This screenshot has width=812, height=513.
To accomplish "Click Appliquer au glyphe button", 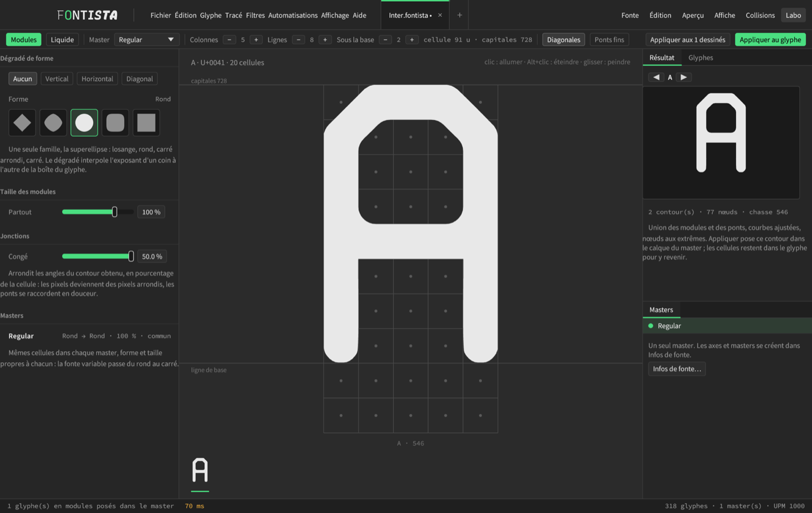I will (x=770, y=39).
